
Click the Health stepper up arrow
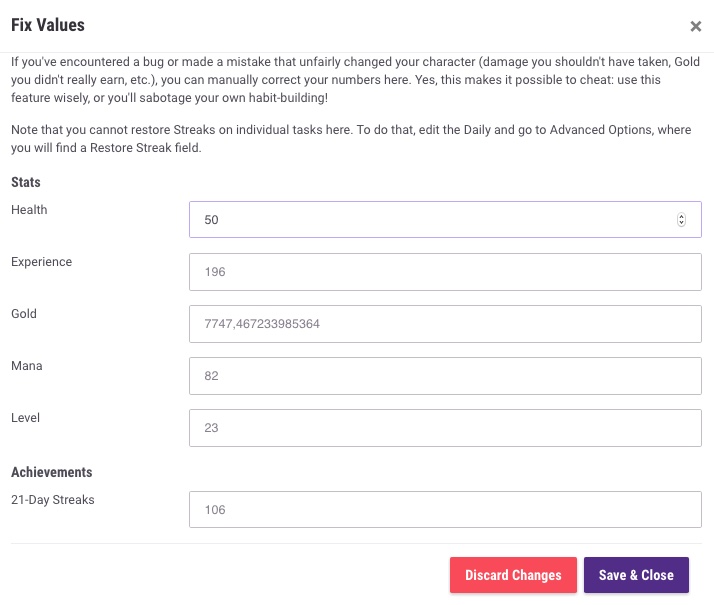point(682,216)
